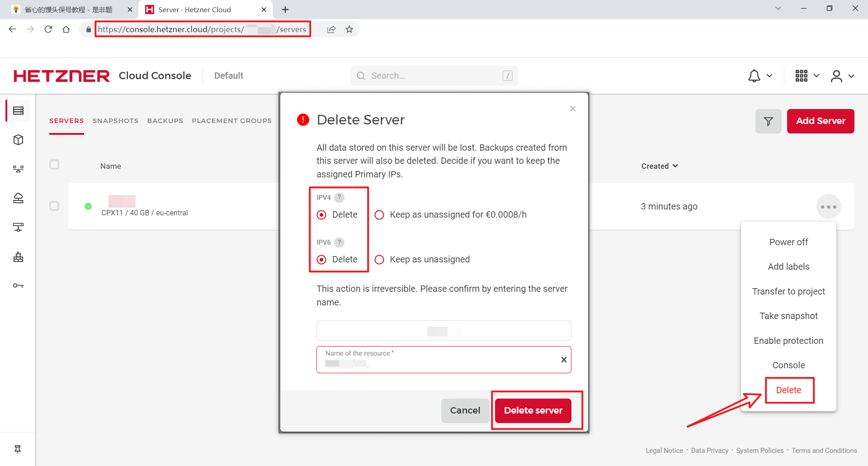Choose Power off from server menu
Screen dimensions: 868x466
click(x=788, y=242)
